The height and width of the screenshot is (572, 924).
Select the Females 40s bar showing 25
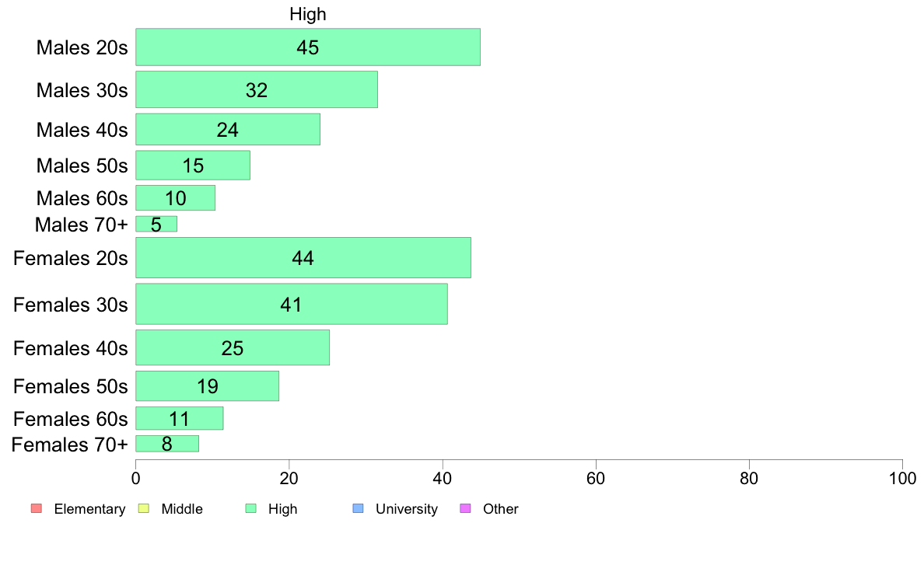(233, 347)
